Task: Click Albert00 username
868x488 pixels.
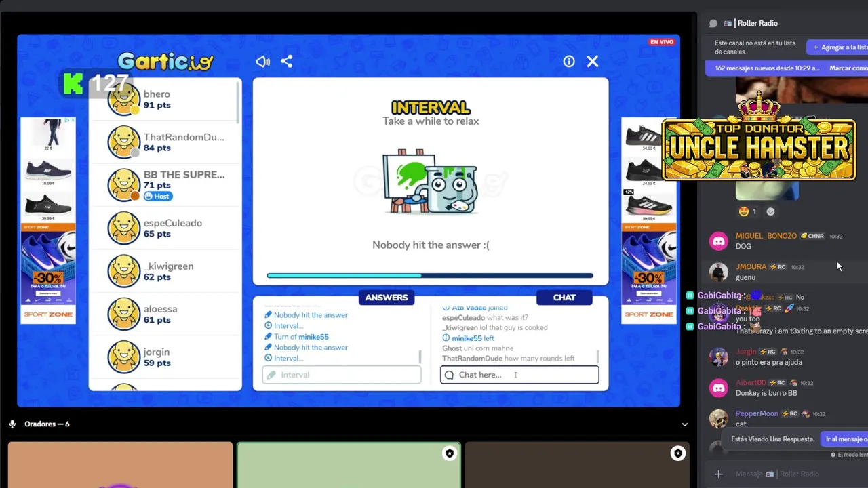Action: tap(751, 383)
